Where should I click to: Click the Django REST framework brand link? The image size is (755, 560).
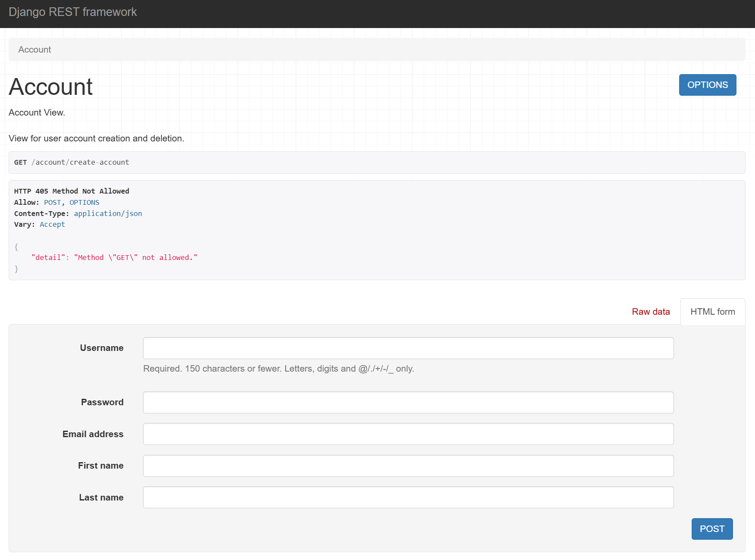72,12
